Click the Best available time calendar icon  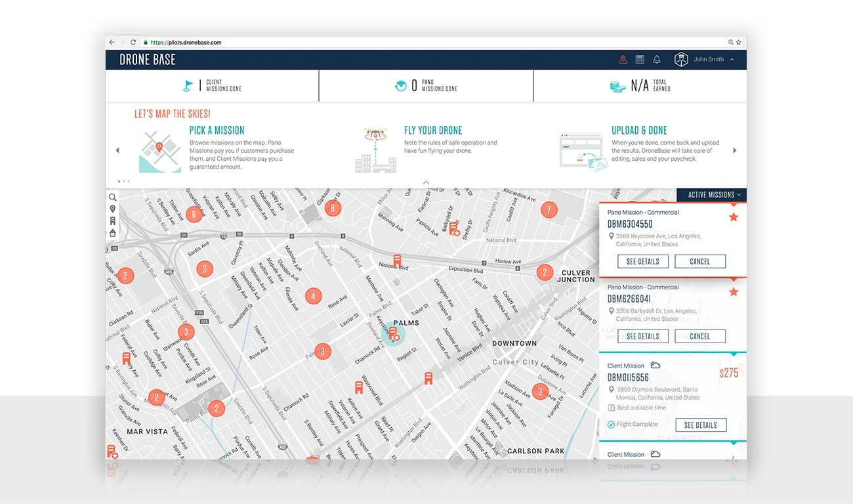pyautogui.click(x=612, y=408)
